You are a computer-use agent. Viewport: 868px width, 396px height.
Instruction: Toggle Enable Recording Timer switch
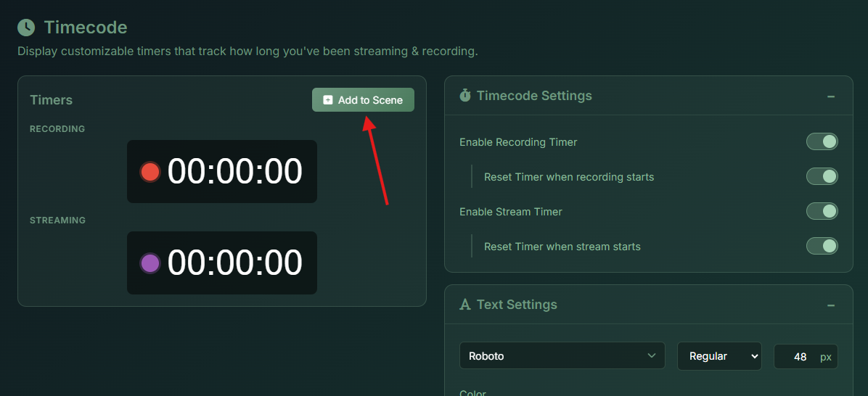[822, 141]
